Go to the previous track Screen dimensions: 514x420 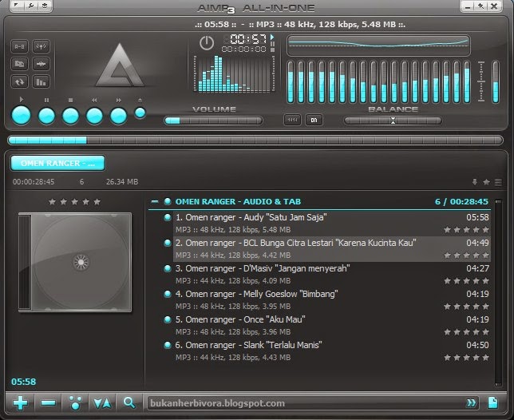pyautogui.click(x=94, y=116)
